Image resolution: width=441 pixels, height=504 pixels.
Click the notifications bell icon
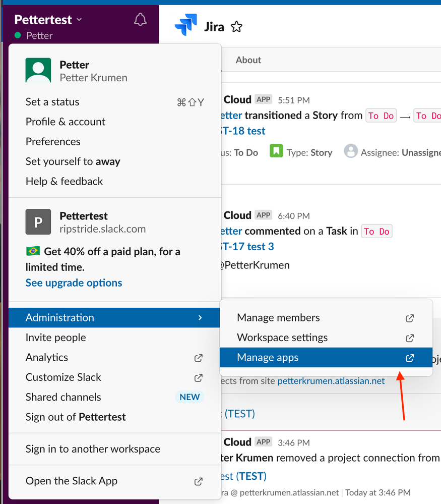click(x=140, y=20)
